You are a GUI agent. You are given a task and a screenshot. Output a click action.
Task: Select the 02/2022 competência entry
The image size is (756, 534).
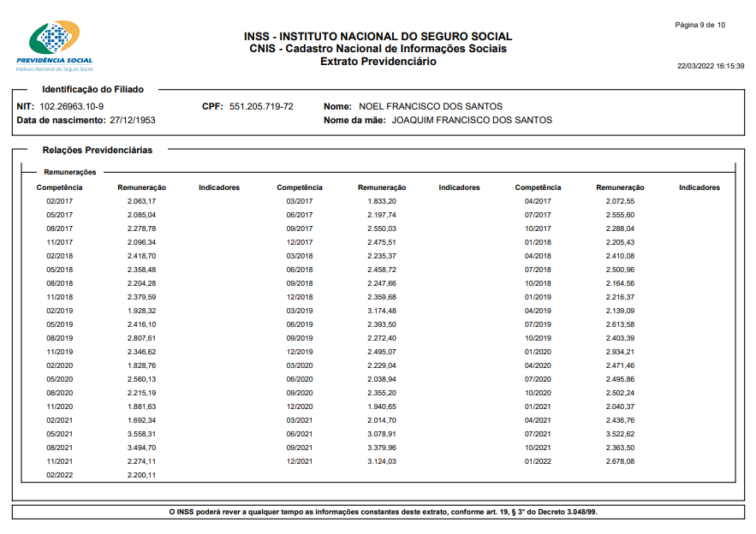click(59, 475)
